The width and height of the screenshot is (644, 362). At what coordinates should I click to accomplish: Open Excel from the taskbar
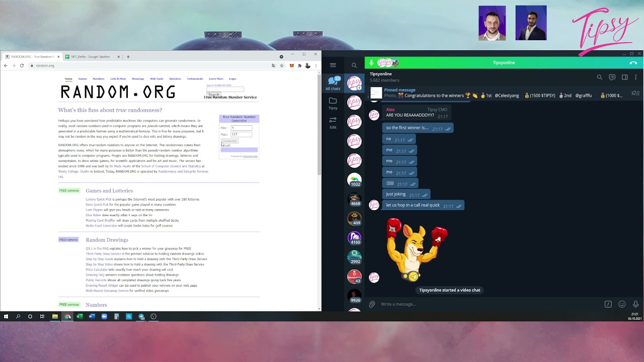tap(79, 317)
